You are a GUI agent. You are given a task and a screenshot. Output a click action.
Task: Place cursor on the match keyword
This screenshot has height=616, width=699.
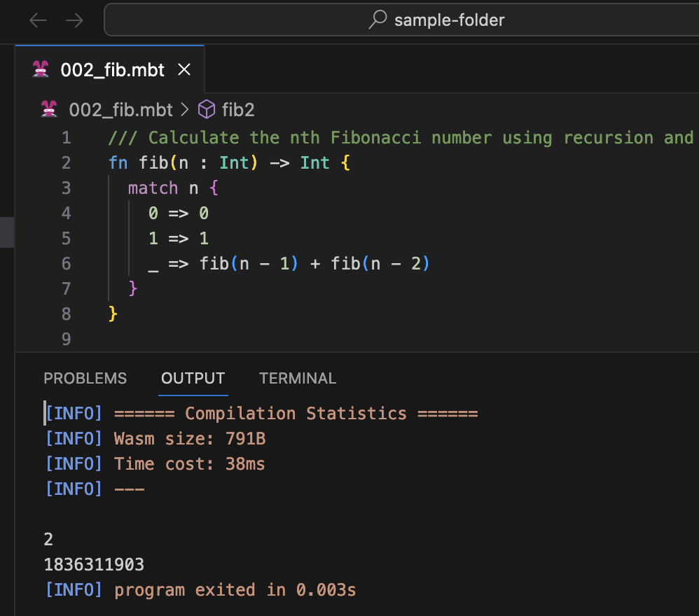pyautogui.click(x=153, y=188)
